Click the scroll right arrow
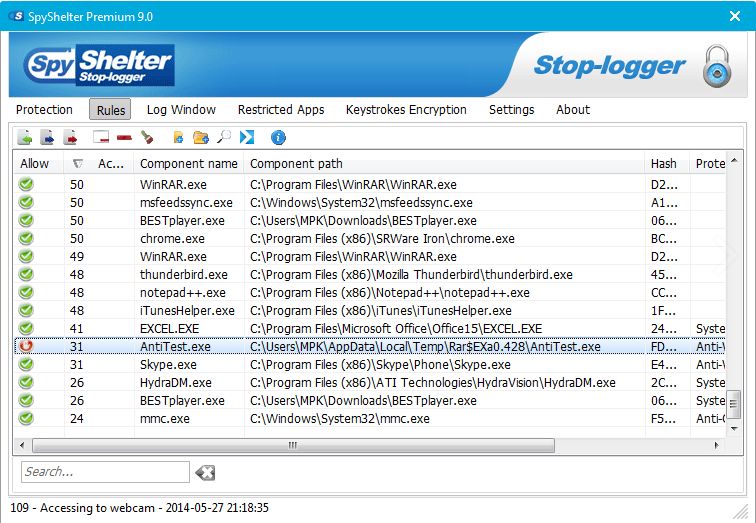The width and height of the screenshot is (756, 523). (x=717, y=445)
